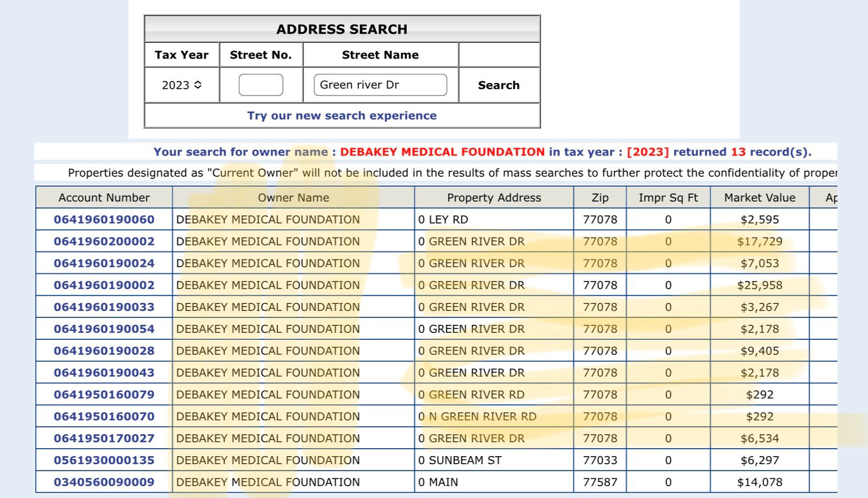Viewport: 868px width, 498px height.
Task: Click the $2,595 market value
Action: (x=760, y=219)
